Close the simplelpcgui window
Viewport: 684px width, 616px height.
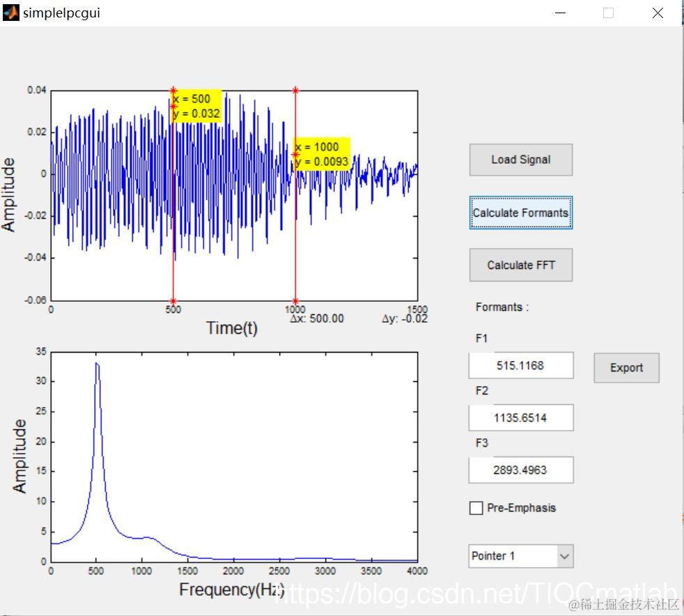[658, 13]
